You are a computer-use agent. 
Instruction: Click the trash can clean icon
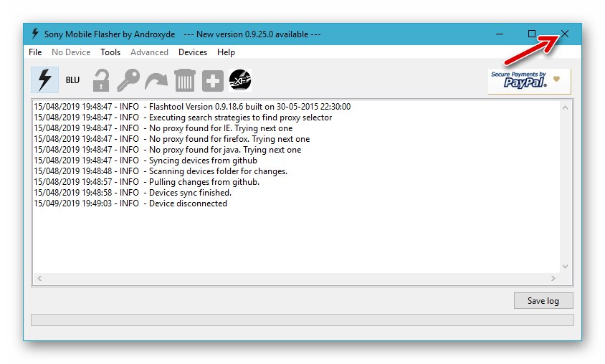click(185, 80)
